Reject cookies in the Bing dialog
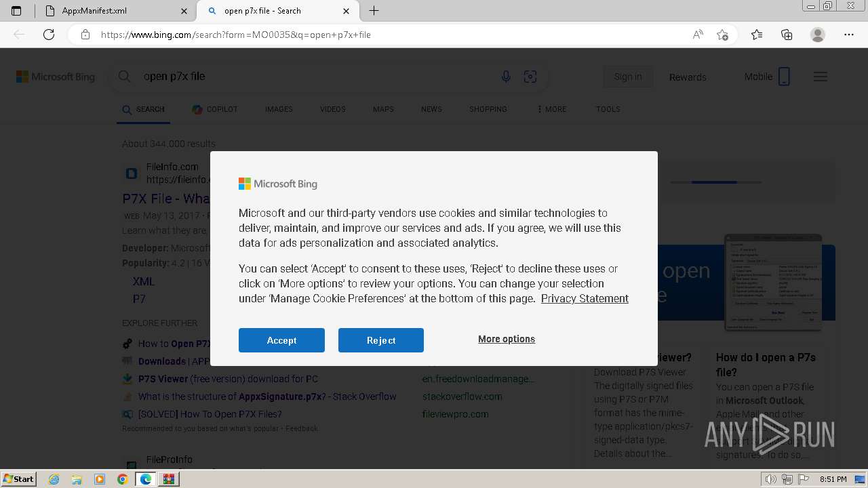 tap(381, 340)
